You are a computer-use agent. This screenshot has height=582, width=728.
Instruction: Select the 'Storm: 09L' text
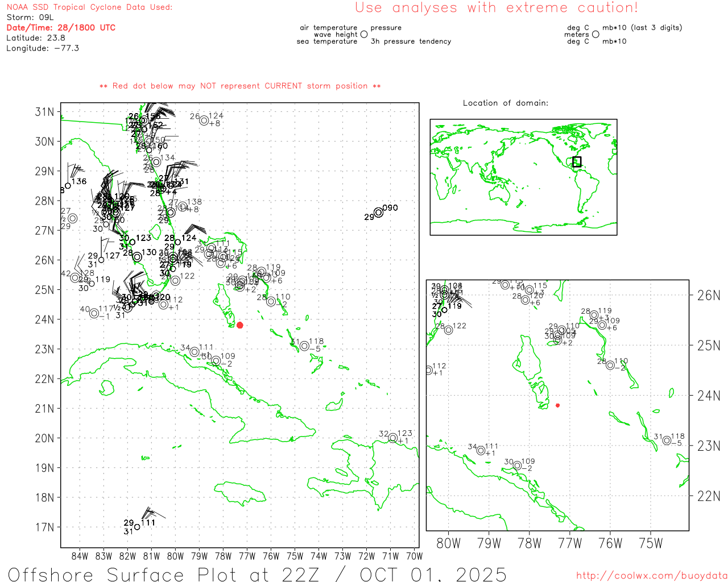[30, 18]
